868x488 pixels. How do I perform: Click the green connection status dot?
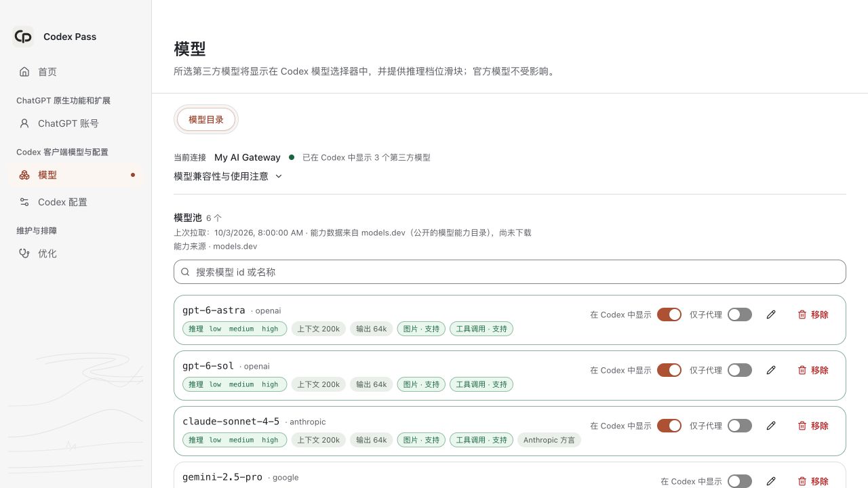tap(292, 157)
